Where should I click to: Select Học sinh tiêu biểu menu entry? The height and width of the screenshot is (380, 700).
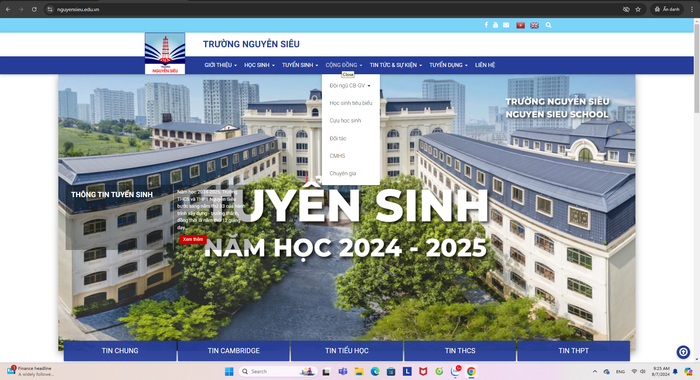(x=351, y=103)
